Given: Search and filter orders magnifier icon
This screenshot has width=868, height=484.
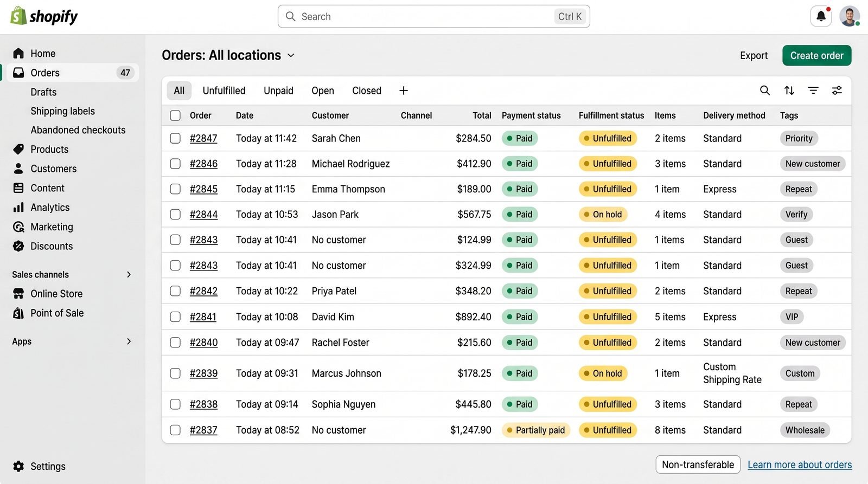Looking at the screenshot, I should 765,91.
